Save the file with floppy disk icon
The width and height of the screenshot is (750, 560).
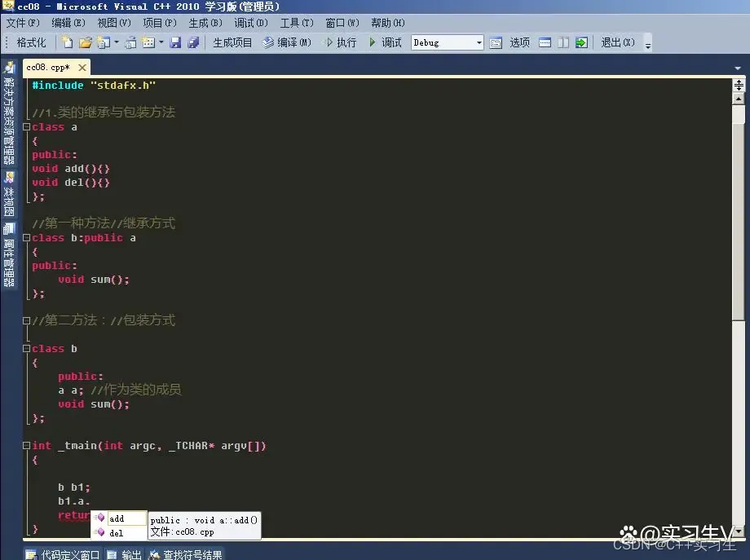tap(175, 42)
